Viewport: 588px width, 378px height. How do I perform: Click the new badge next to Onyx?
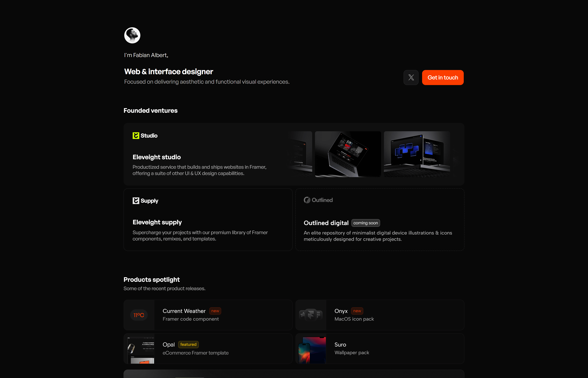point(357,311)
